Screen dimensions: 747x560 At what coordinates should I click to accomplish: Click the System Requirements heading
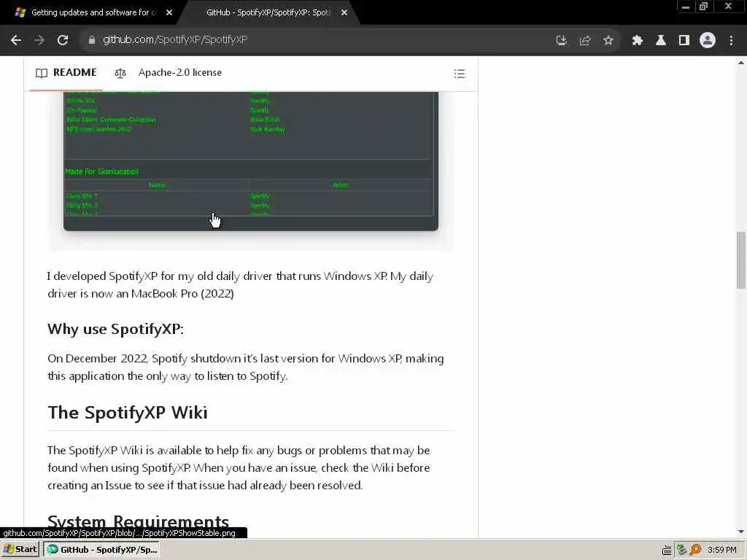pyautogui.click(x=138, y=521)
